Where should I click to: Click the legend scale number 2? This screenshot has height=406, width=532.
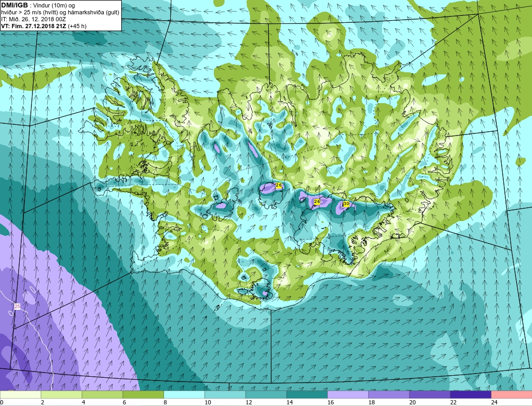[x=43, y=402]
